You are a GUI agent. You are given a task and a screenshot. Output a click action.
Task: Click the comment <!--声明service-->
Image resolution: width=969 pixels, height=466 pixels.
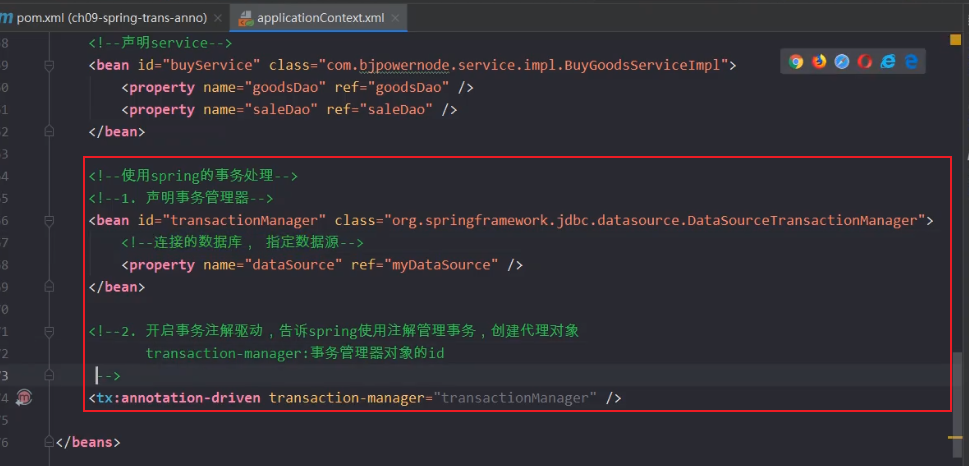[160, 43]
